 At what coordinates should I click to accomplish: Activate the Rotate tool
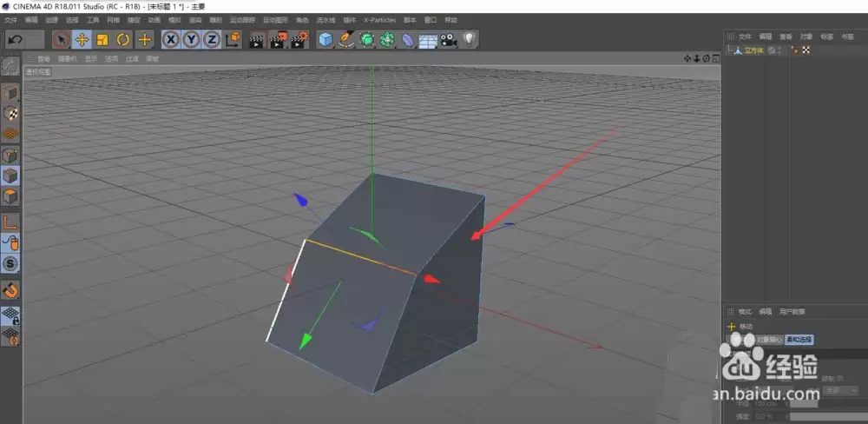click(123, 39)
